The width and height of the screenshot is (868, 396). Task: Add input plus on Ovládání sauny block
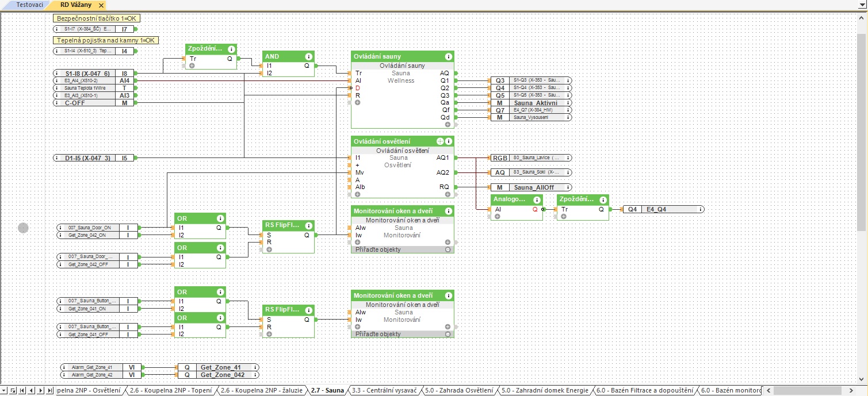[x=357, y=102]
